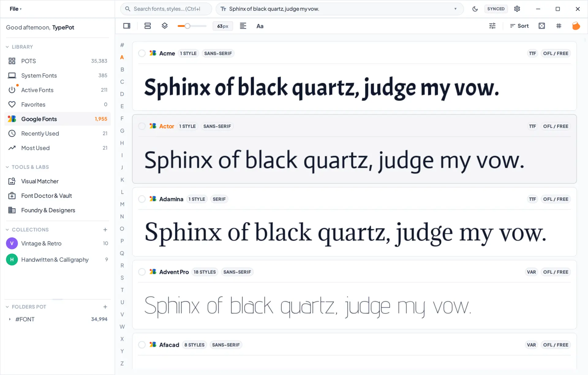Open the File menu dropdown
The width and height of the screenshot is (588, 375).
pyautogui.click(x=16, y=9)
